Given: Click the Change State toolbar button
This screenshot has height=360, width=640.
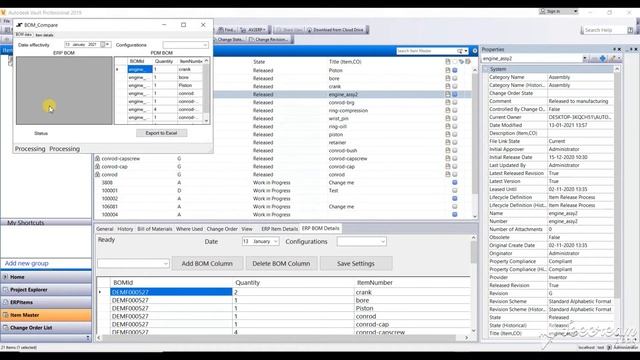Looking at the screenshot, I should 228,40.
